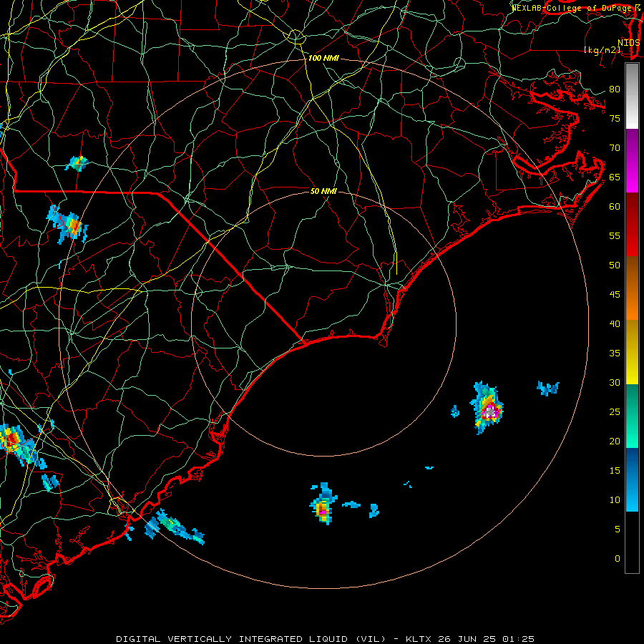Click the offshore storm cell with white-magenta core
644x644 pixels.
click(487, 407)
